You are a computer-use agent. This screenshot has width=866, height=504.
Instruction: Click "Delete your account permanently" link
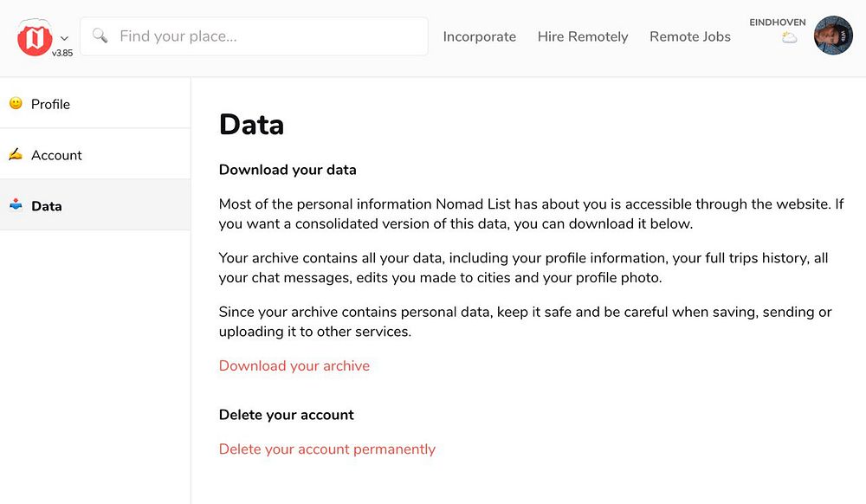coord(327,449)
